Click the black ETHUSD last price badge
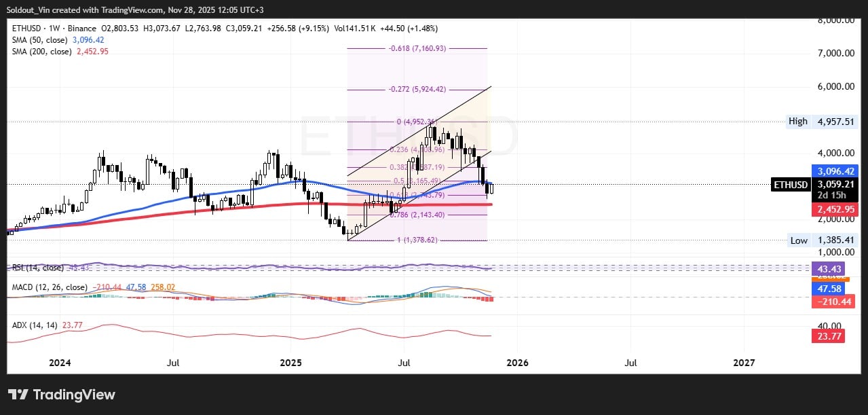Screen dimensions: 868x415 [790, 185]
